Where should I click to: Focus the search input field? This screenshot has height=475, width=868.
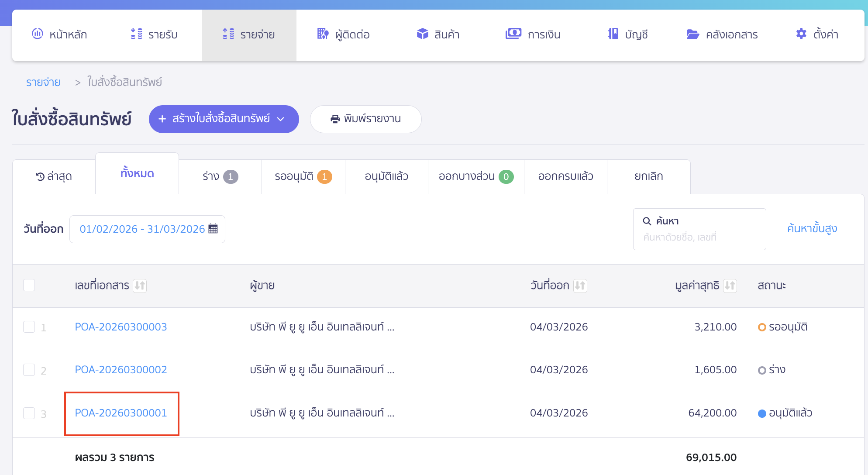(699, 237)
